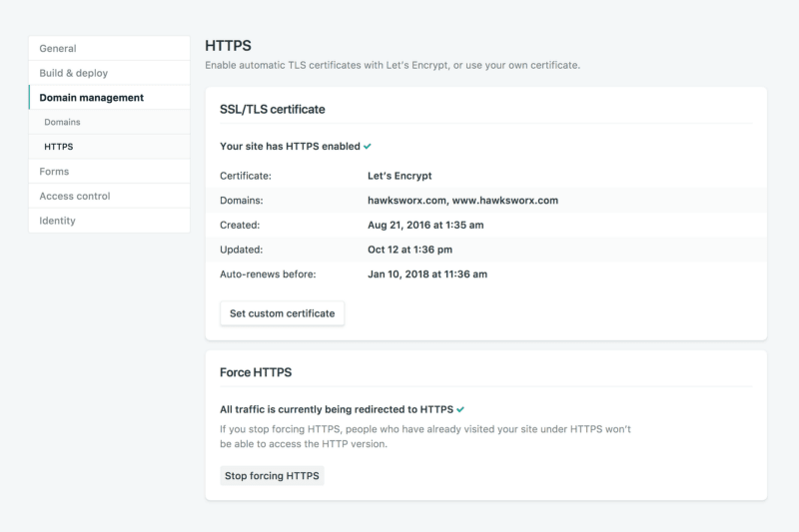Click the 'Domains:' label in certificate table

(242, 200)
